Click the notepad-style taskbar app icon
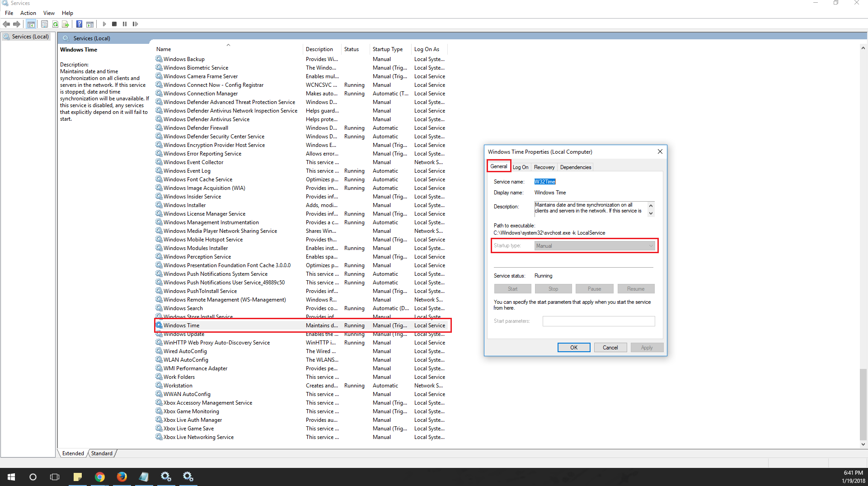 (144, 477)
